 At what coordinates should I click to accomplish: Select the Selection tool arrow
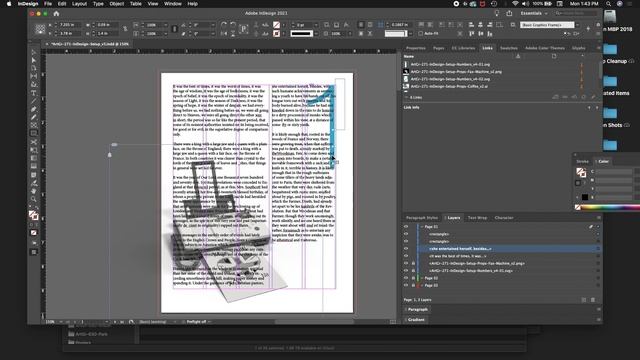pos(33,52)
